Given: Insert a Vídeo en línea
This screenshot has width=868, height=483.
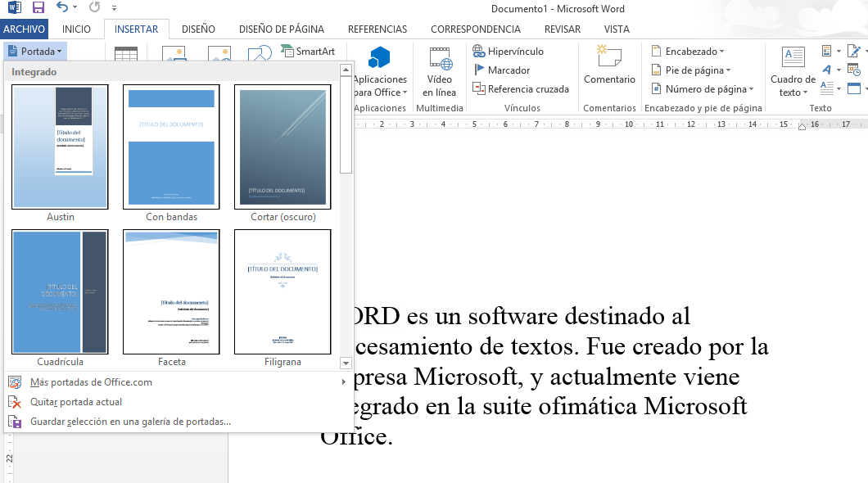Looking at the screenshot, I should pos(440,71).
